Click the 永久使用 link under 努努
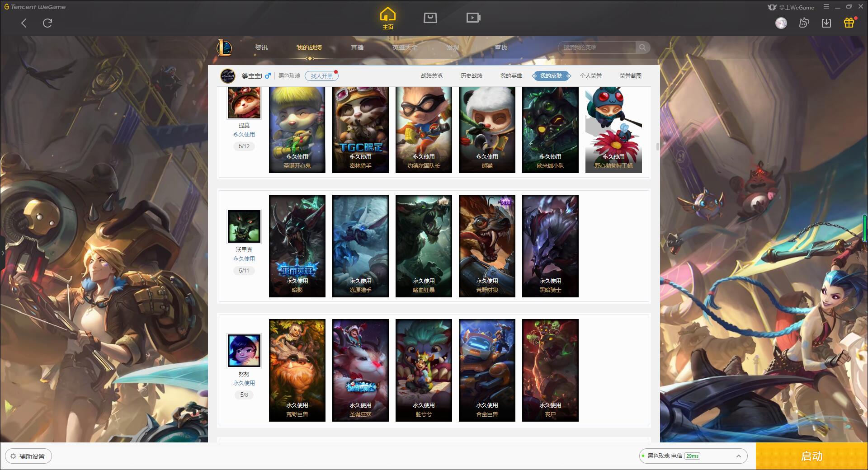Viewport: 868px width, 470px height. click(244, 383)
